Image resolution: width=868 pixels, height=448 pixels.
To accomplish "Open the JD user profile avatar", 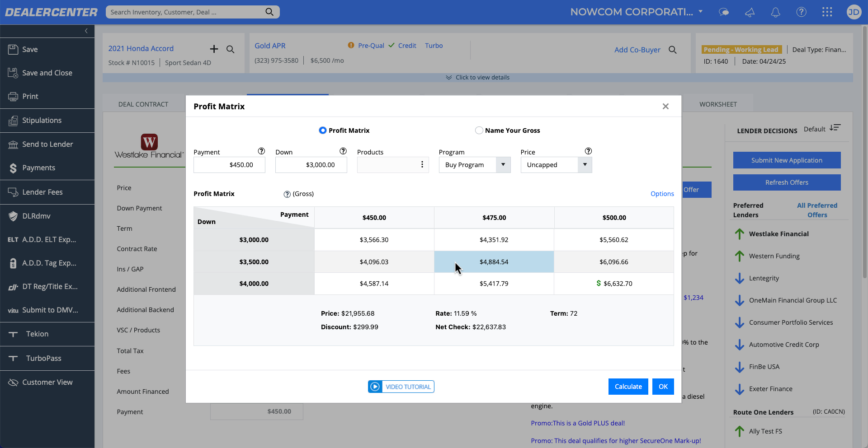I will [854, 12].
